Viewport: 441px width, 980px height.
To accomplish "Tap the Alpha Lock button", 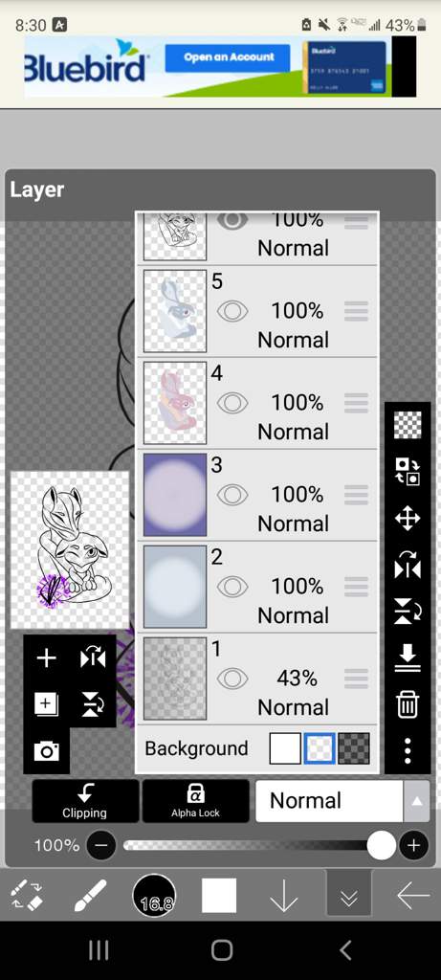I will tap(195, 801).
